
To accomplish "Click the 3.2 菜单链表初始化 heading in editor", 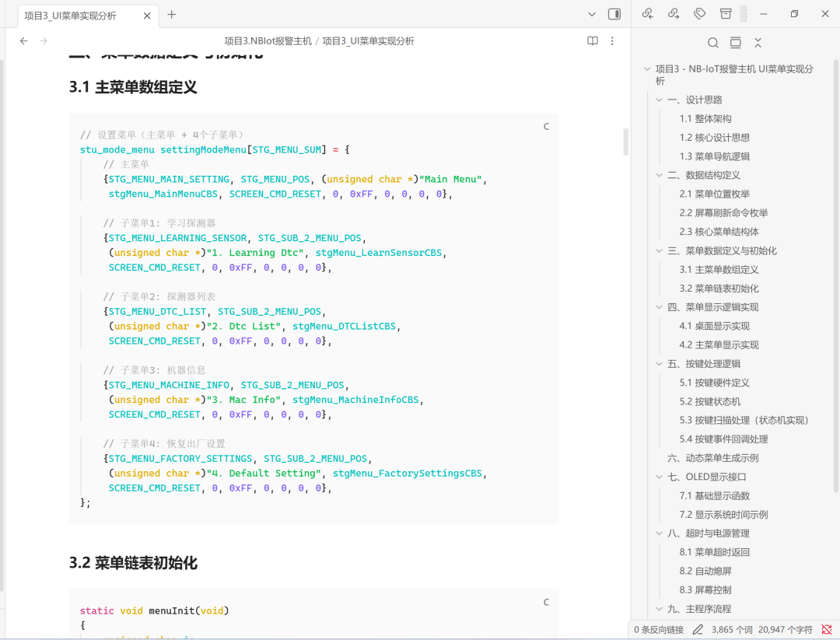I will point(133,563).
